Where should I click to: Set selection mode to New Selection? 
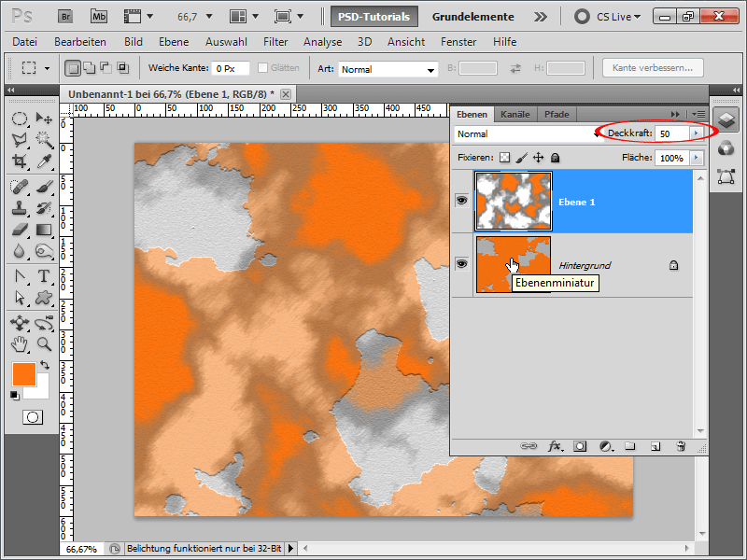click(73, 68)
